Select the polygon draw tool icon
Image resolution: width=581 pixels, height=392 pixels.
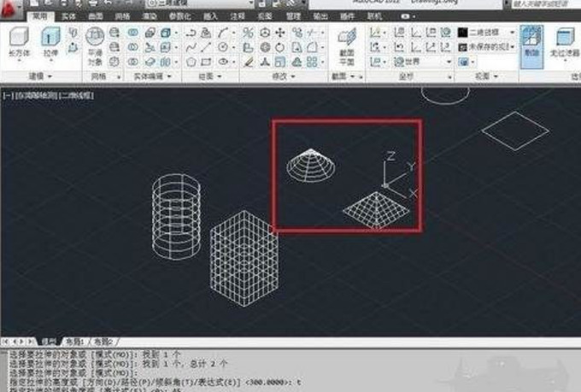pos(191,62)
